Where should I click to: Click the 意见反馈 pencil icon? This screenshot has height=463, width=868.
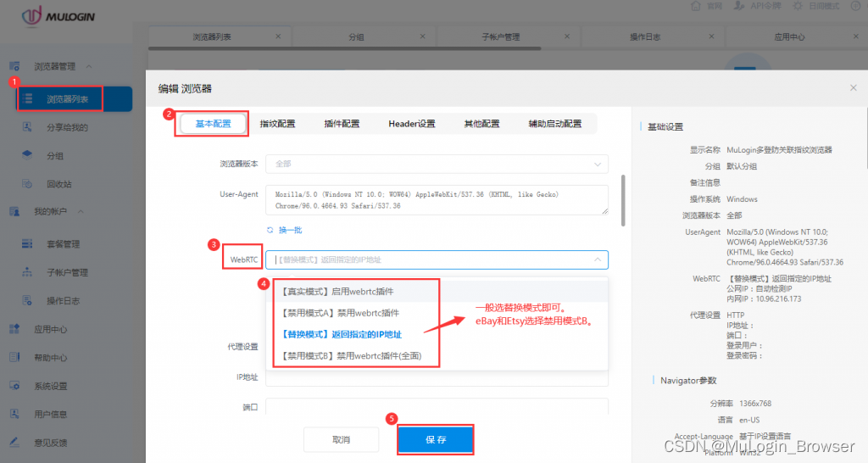tap(14, 442)
